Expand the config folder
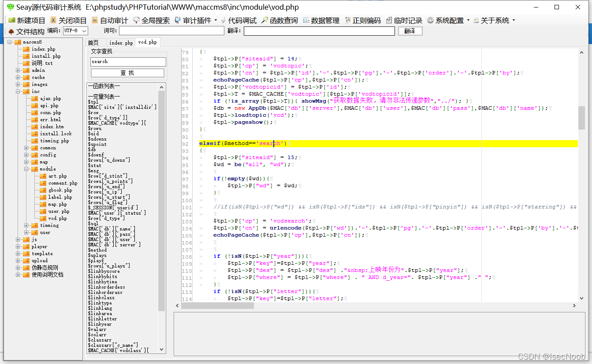 tap(26, 155)
